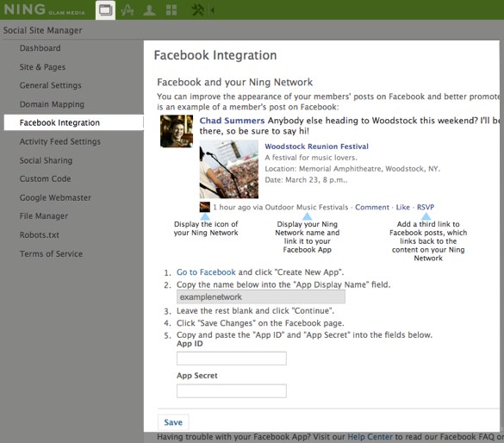Click the 'Outdoor Music Festivals' text

pos(307,207)
